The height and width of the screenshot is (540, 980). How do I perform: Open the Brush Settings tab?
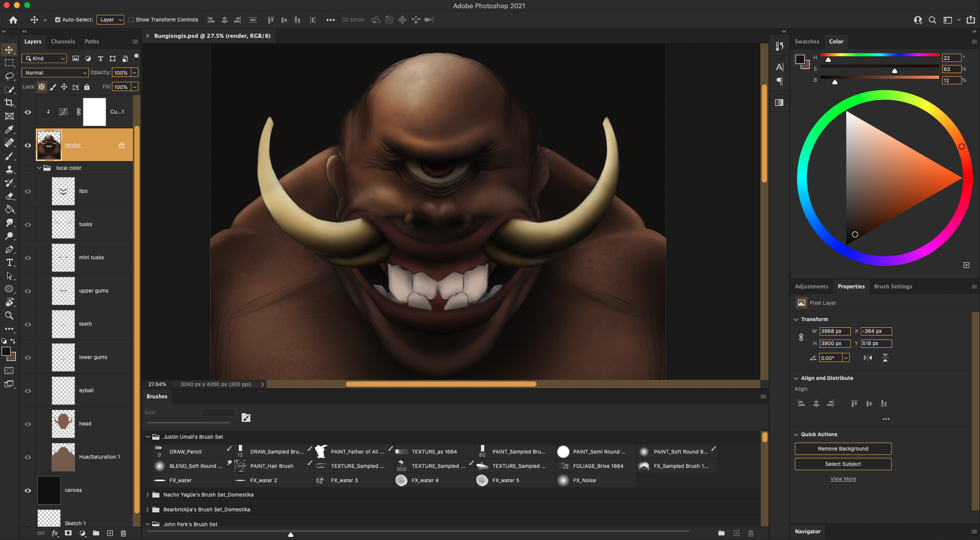tap(893, 286)
